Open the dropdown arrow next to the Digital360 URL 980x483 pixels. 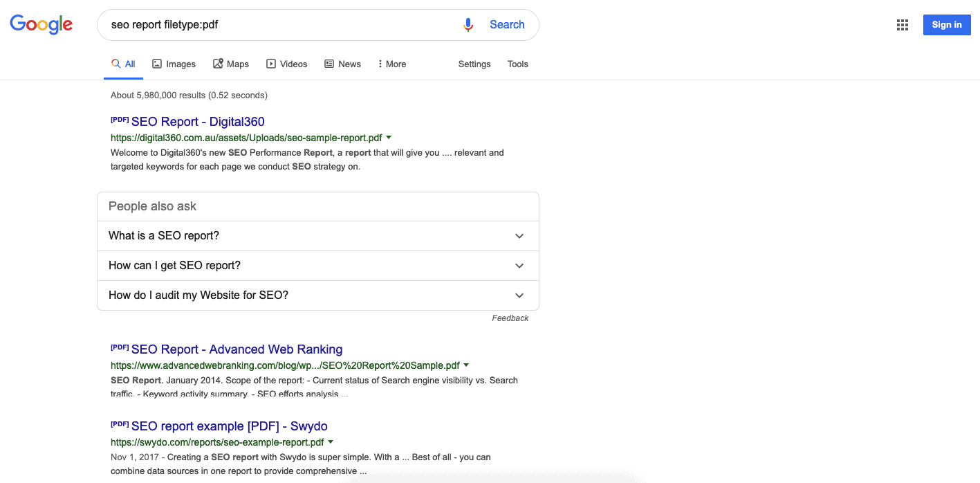click(x=389, y=137)
